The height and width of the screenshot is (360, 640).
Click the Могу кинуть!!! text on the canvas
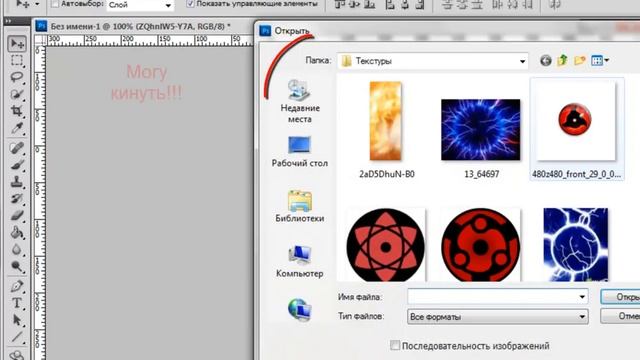147,83
